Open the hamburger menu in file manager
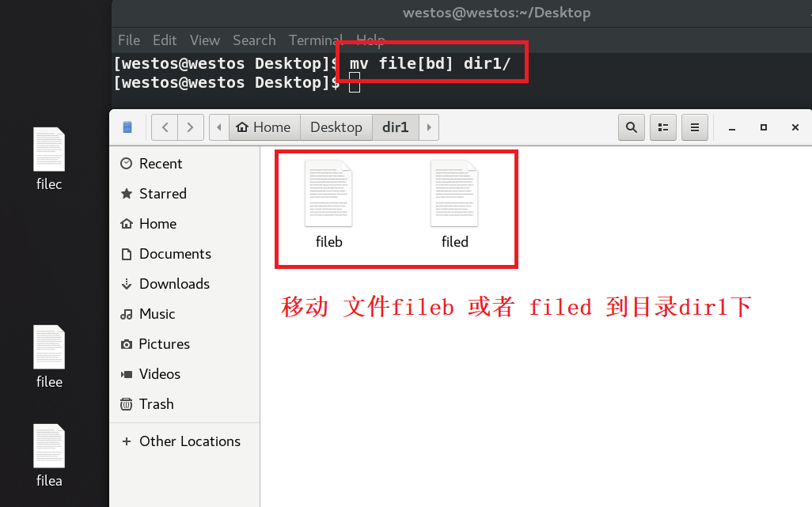This screenshot has width=812, height=507. pos(694,127)
